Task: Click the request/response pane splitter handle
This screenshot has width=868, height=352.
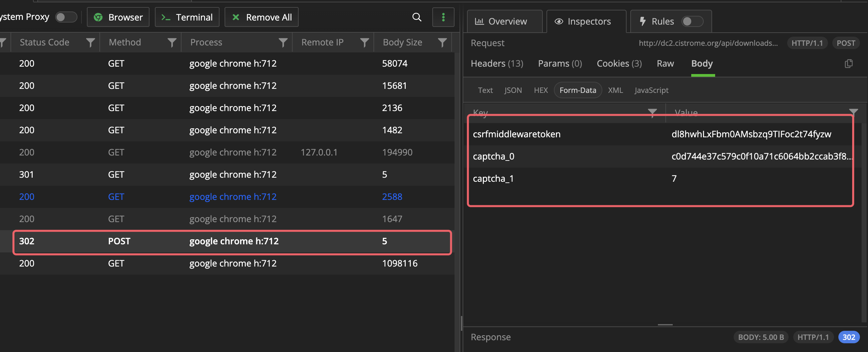Action: point(665,325)
